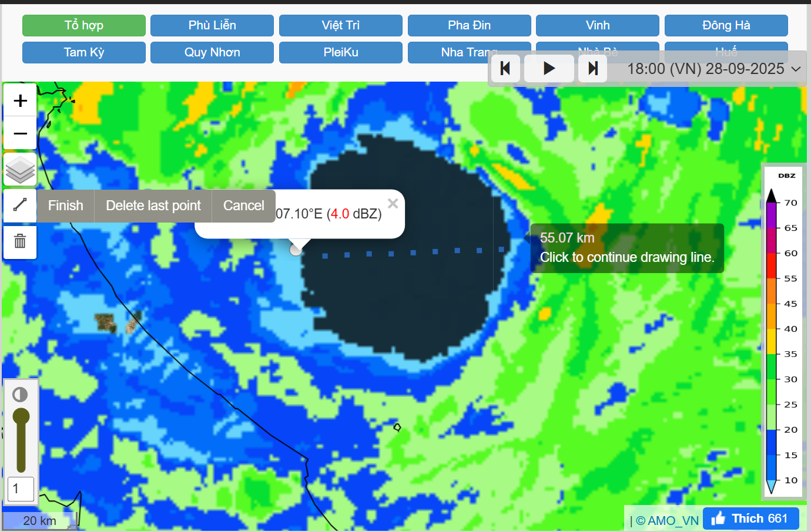The image size is (811, 532).
Task: Zoom out of the radar map
Action: [x=21, y=134]
